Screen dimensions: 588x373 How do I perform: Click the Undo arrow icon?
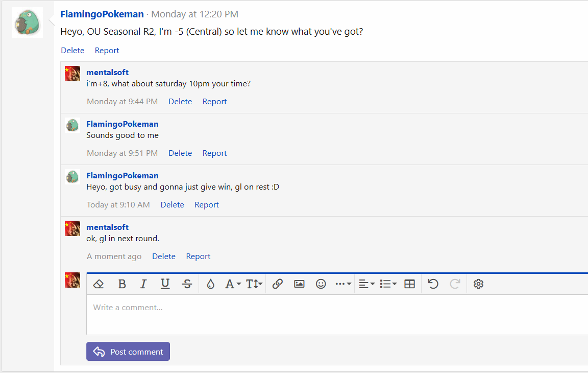[433, 284]
